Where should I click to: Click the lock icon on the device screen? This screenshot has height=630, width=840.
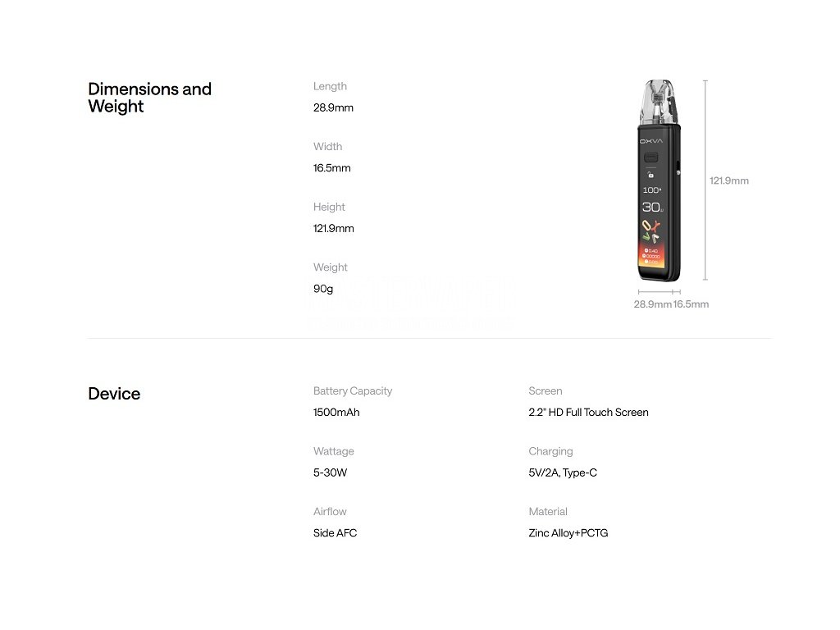point(651,174)
